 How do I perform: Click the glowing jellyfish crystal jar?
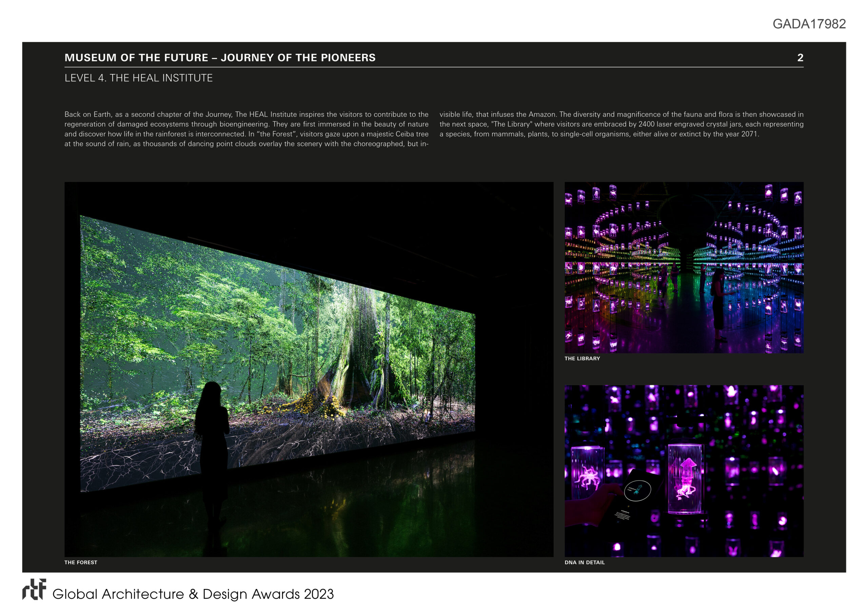click(685, 479)
